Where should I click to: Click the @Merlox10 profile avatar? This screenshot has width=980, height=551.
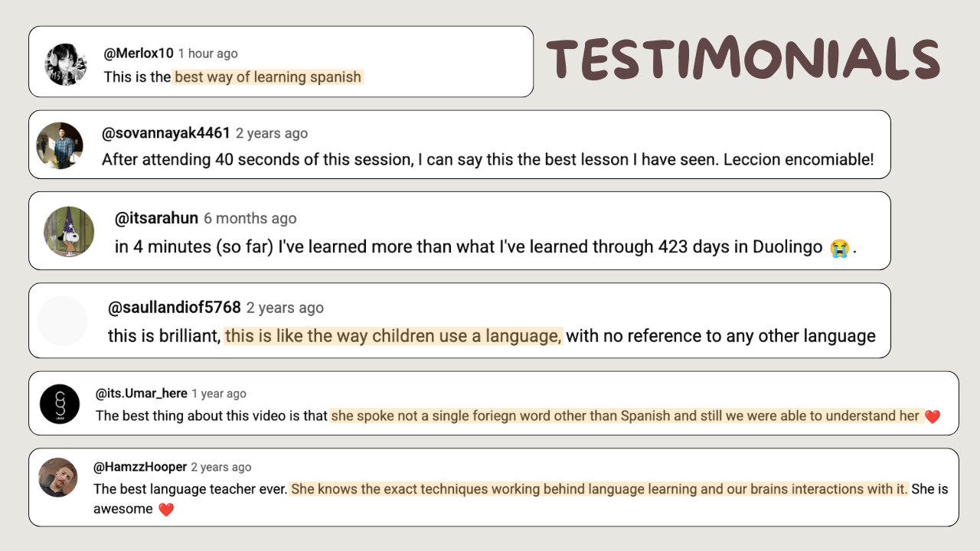point(66,64)
